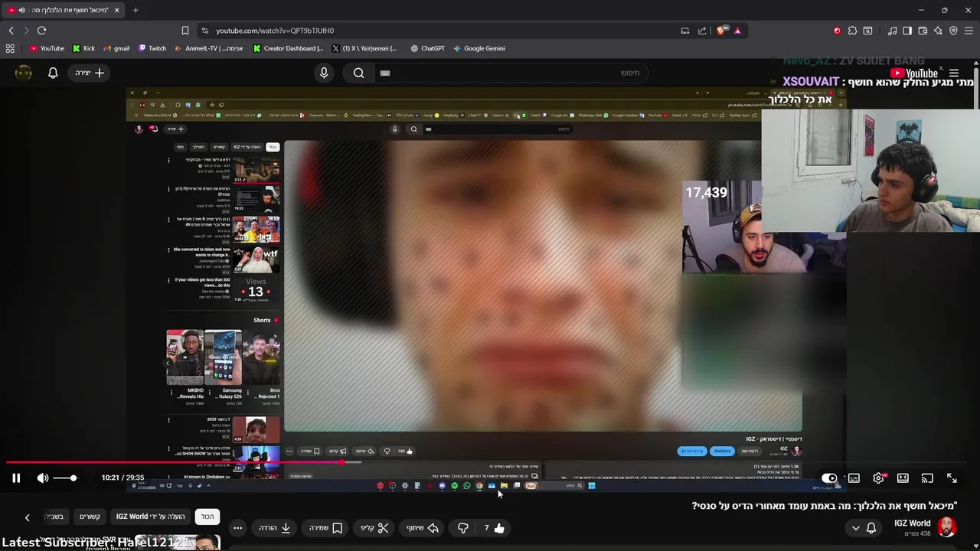Mute the video volume speaker icon

click(x=43, y=478)
